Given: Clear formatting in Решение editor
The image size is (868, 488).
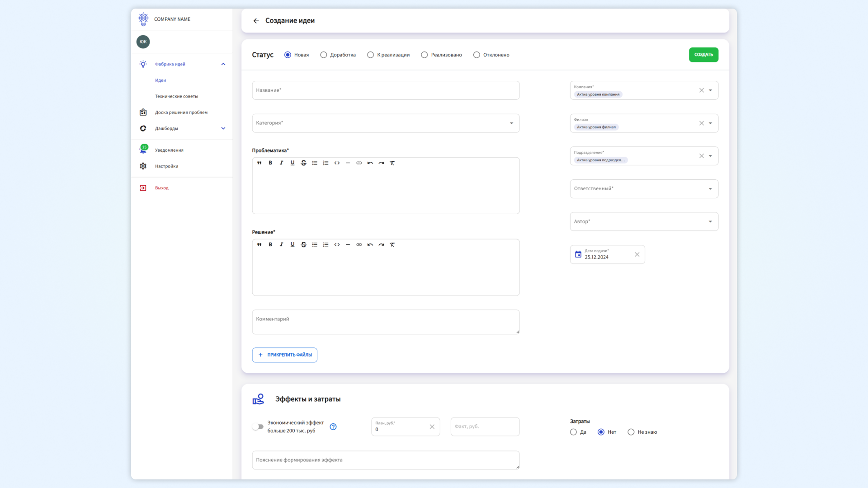Looking at the screenshot, I should (x=392, y=245).
